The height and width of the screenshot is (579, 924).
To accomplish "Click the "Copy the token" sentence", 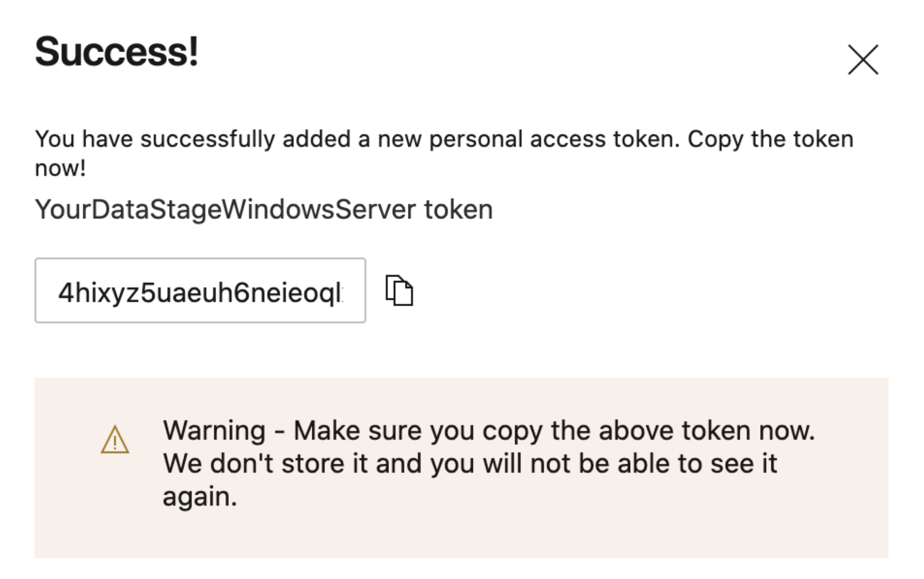I will 770,139.
